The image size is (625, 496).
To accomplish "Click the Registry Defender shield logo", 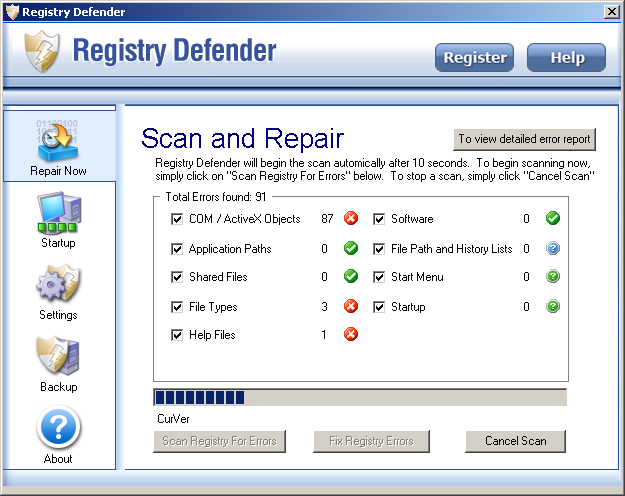I will tap(42, 52).
